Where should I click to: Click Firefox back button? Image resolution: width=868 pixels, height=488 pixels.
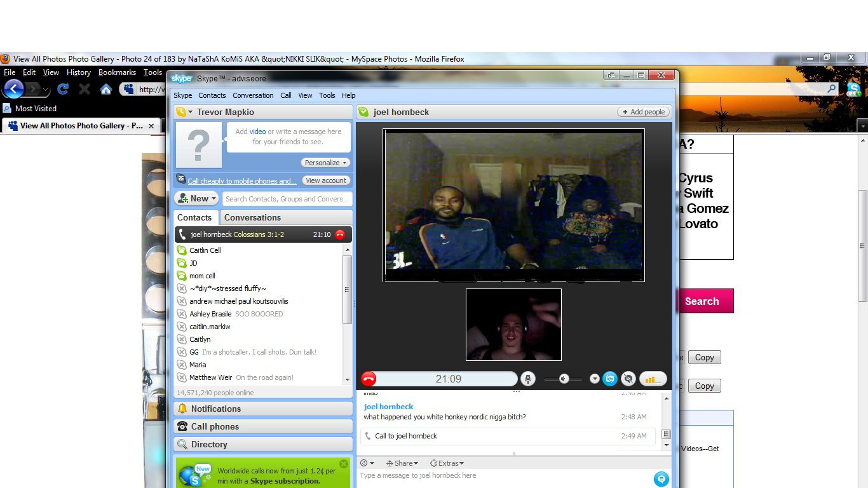click(14, 89)
